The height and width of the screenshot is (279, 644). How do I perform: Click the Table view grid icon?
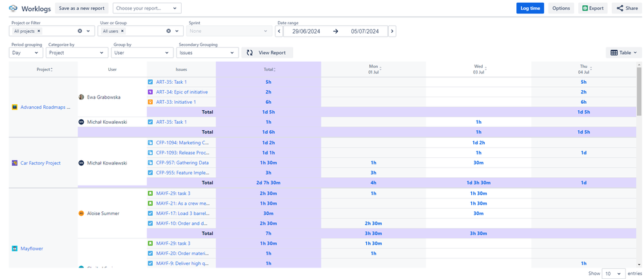614,53
